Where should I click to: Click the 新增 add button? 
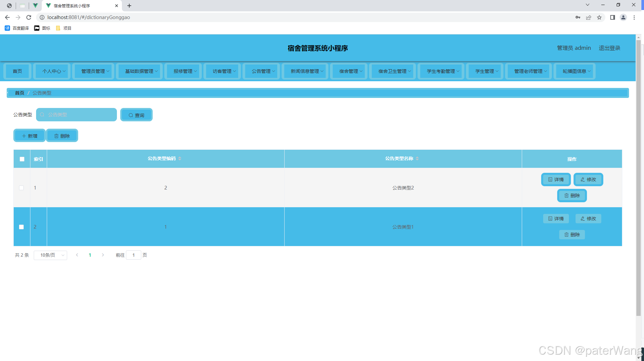pyautogui.click(x=29, y=136)
